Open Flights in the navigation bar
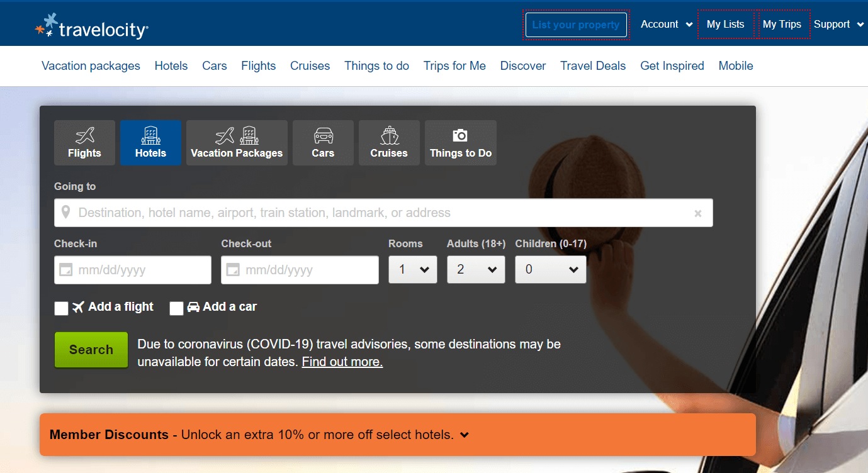 pos(259,65)
